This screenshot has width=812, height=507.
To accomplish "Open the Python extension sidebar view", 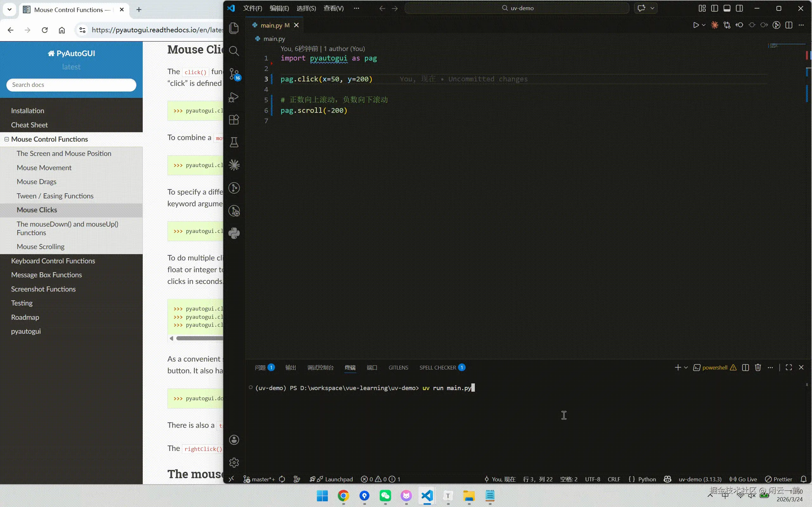I will (234, 233).
